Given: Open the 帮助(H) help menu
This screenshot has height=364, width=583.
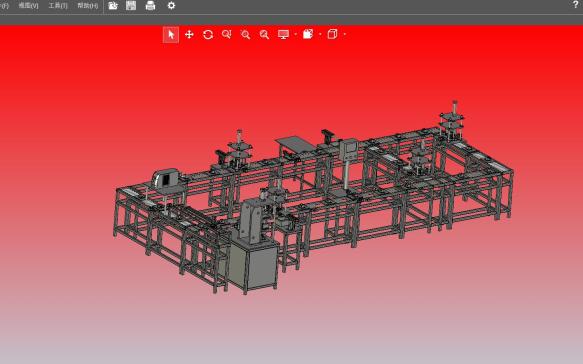Looking at the screenshot, I should tap(88, 6).
